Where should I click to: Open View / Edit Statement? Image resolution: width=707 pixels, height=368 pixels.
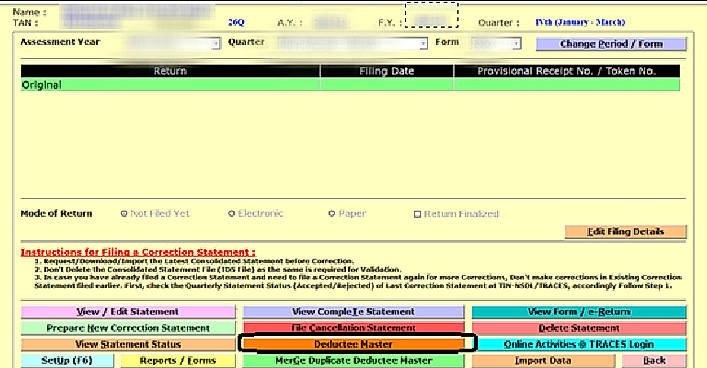[x=128, y=312]
